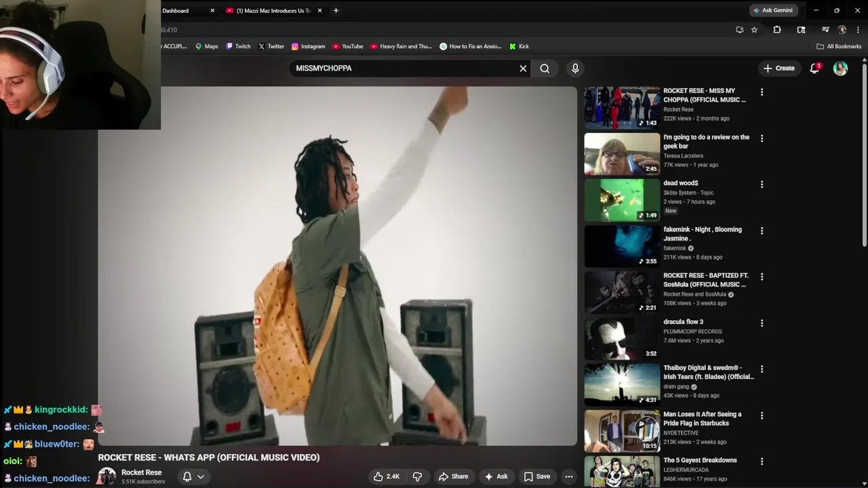
Task: Like the video with 2.4K likes
Action: [x=386, y=476]
